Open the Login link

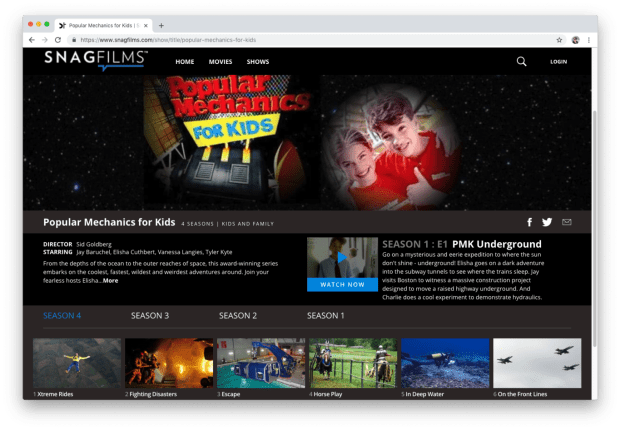point(559,62)
